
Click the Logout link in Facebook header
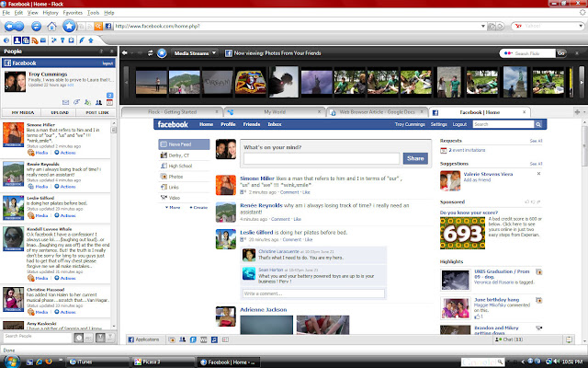[x=459, y=124]
